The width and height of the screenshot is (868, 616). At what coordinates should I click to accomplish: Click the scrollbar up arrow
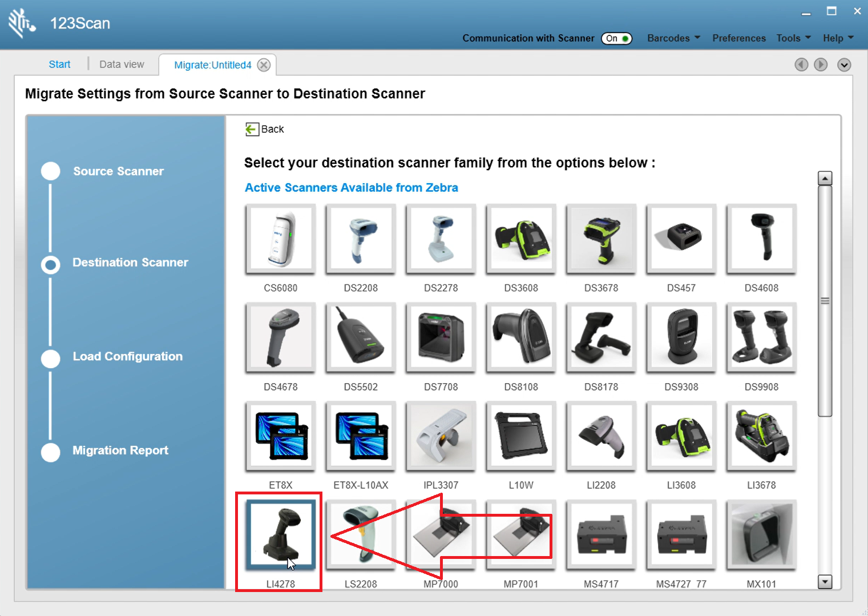pyautogui.click(x=825, y=178)
